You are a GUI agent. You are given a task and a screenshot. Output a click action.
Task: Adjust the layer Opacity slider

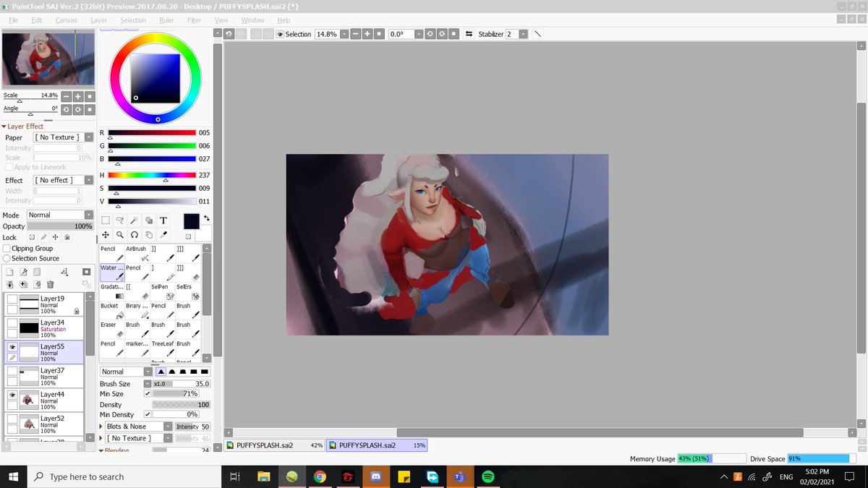point(60,226)
